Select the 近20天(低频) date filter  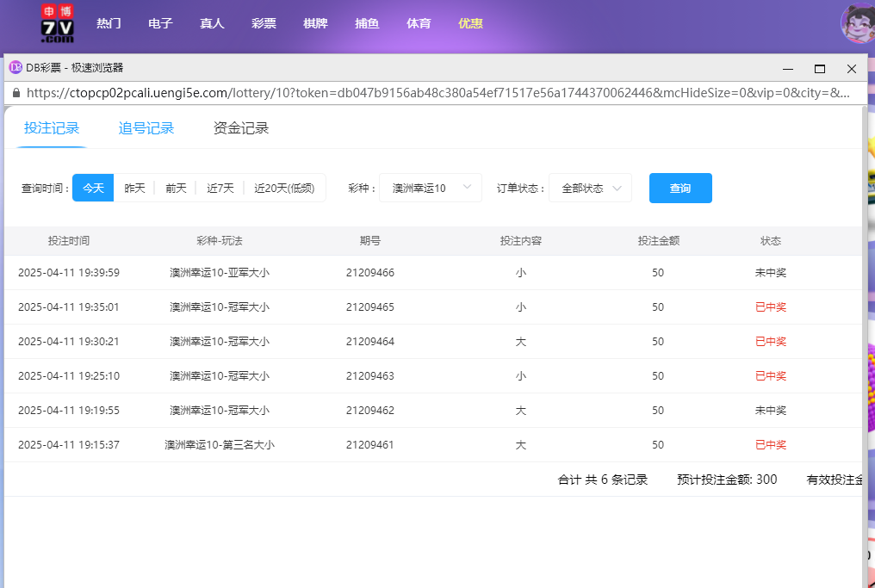pyautogui.click(x=285, y=188)
